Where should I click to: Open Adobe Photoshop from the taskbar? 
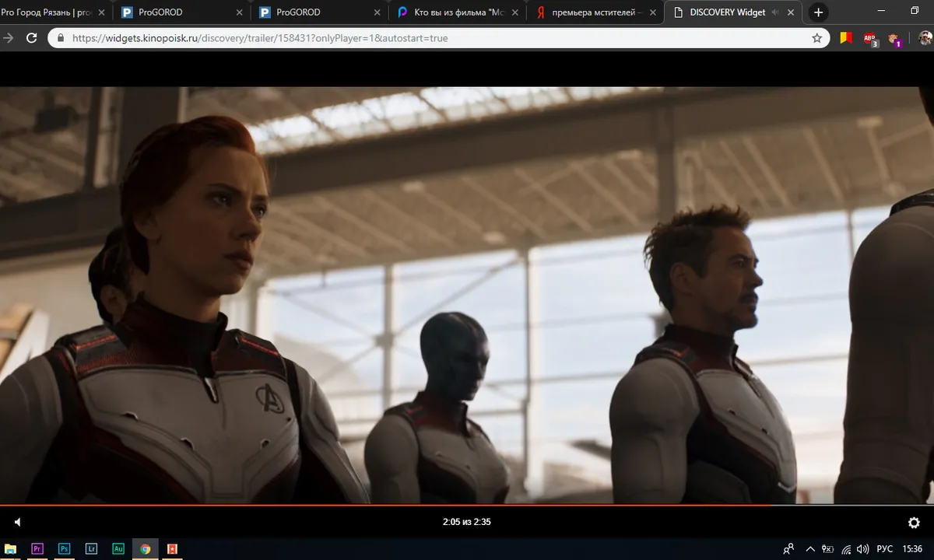(x=65, y=548)
